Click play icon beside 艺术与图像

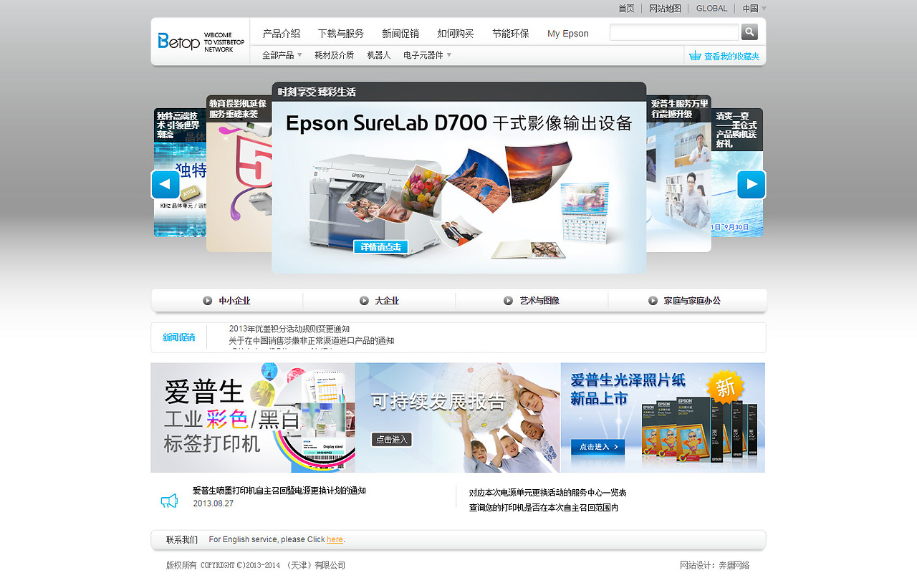(x=508, y=301)
